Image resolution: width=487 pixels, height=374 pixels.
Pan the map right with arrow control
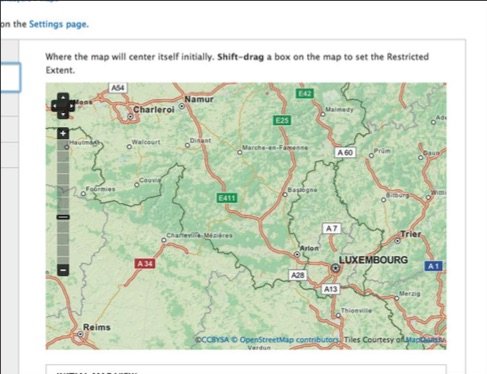[x=71, y=106]
